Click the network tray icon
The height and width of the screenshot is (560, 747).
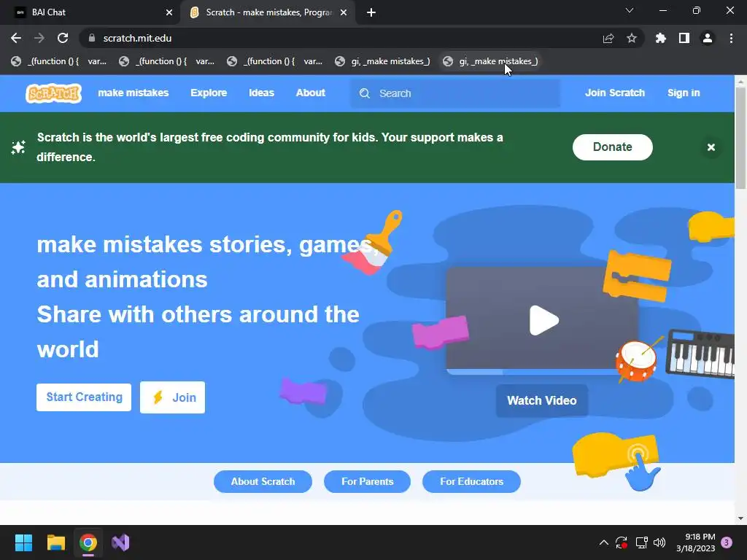[x=642, y=542]
